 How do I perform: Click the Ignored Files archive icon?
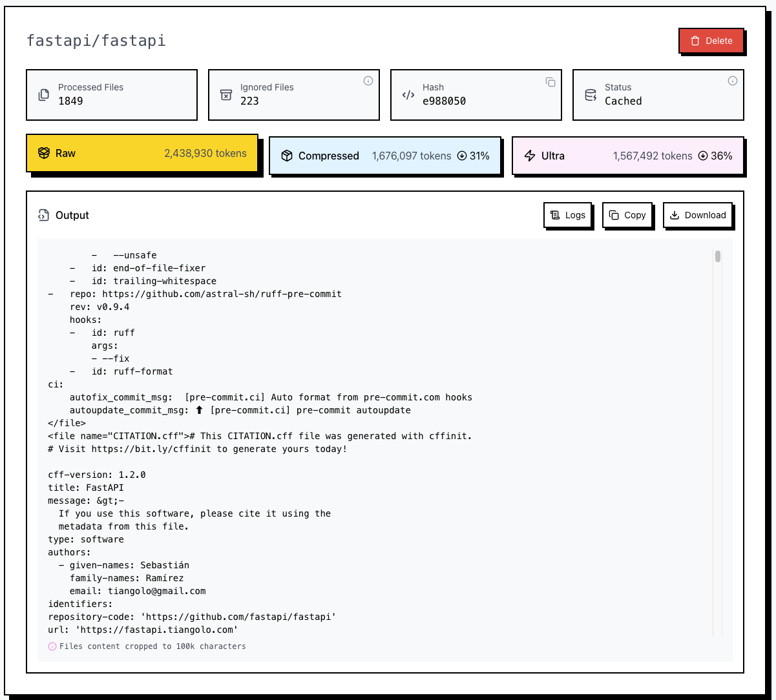tap(226, 95)
